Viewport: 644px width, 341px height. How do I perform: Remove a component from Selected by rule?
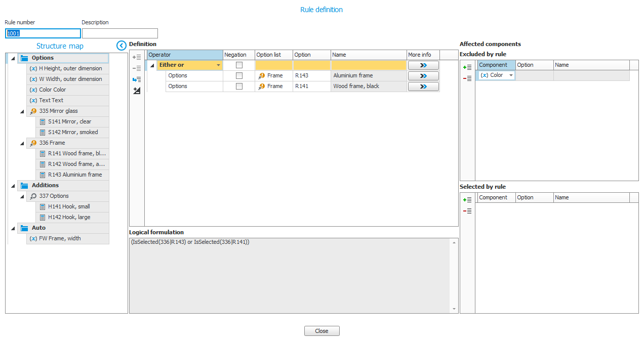[x=467, y=211]
